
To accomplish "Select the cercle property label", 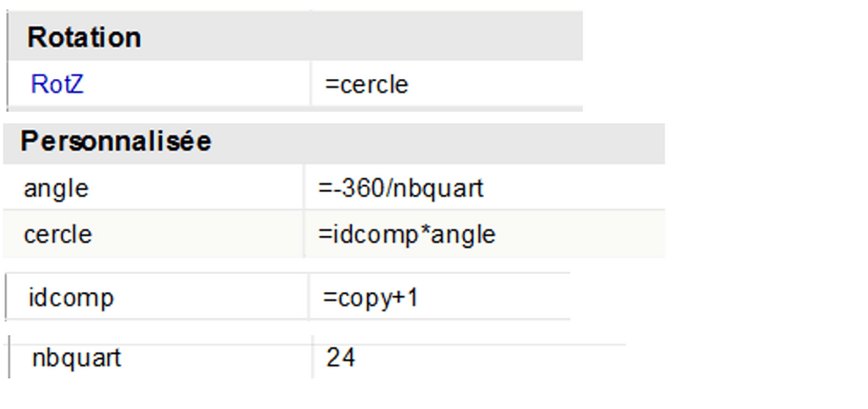I will pos(58,234).
